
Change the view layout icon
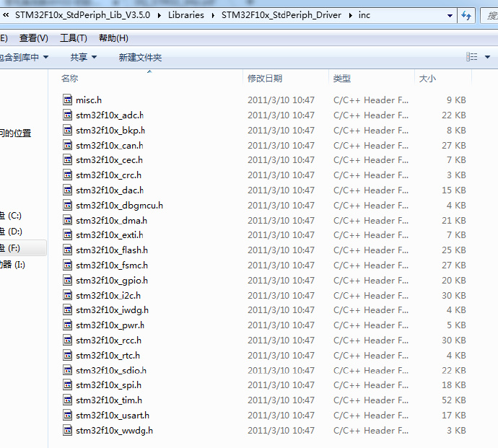tap(471, 57)
